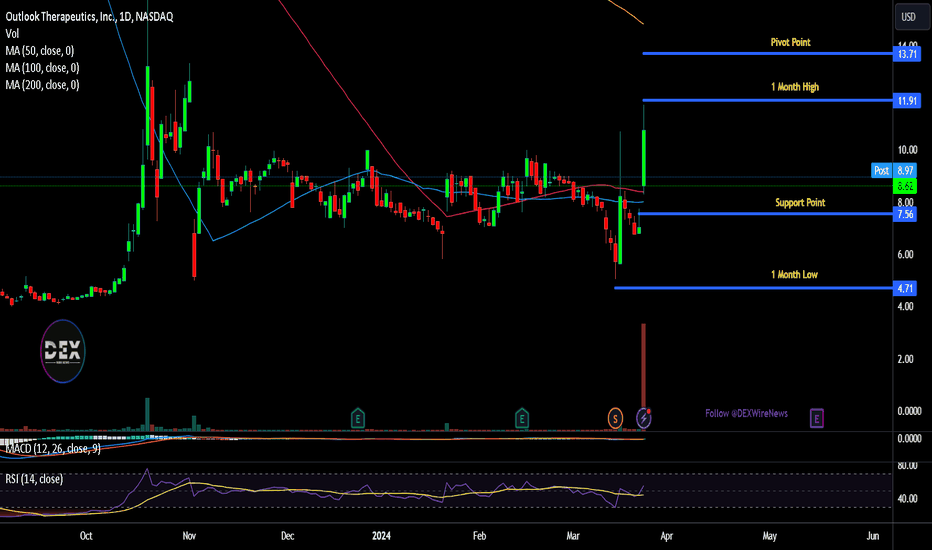Viewport: 932px width, 550px height.
Task: Click the 1 Month Low horizontal blue line
Action: coord(753,288)
